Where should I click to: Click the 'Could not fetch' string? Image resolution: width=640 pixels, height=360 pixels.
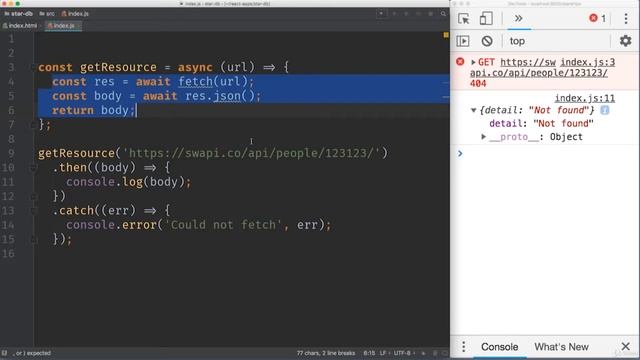(223, 225)
